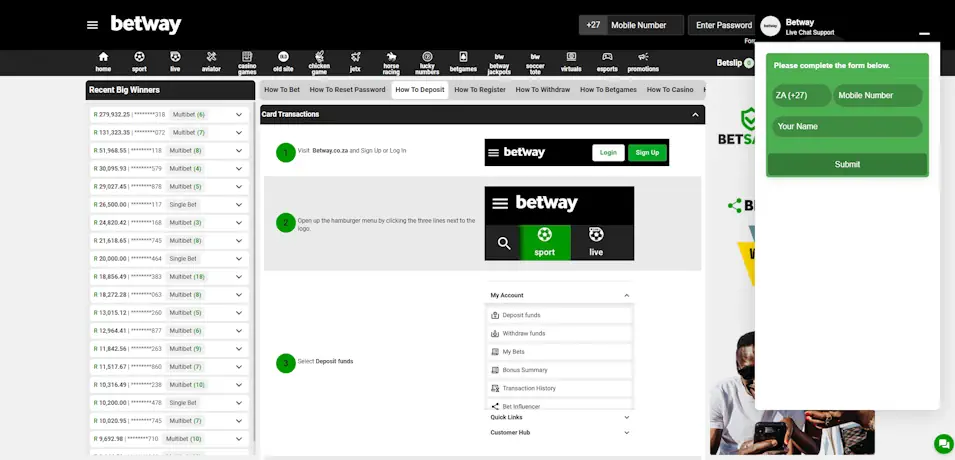
Task: Focus the Enter Password field
Action: tap(723, 25)
